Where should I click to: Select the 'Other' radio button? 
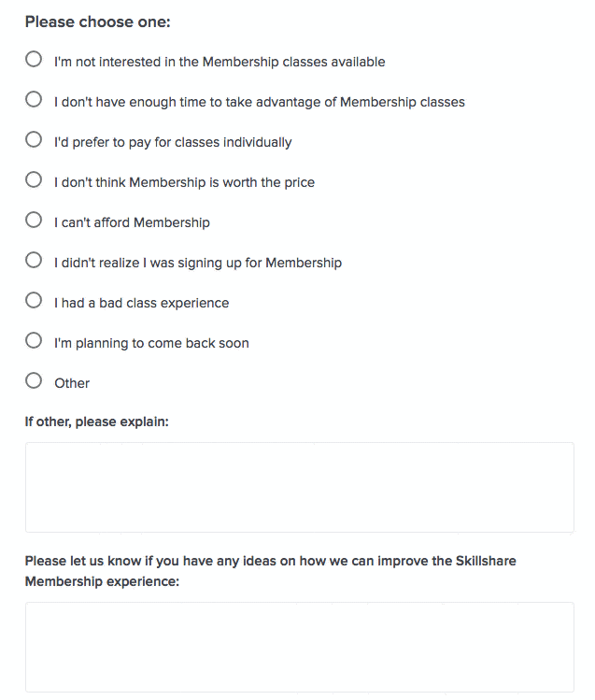[x=34, y=381]
